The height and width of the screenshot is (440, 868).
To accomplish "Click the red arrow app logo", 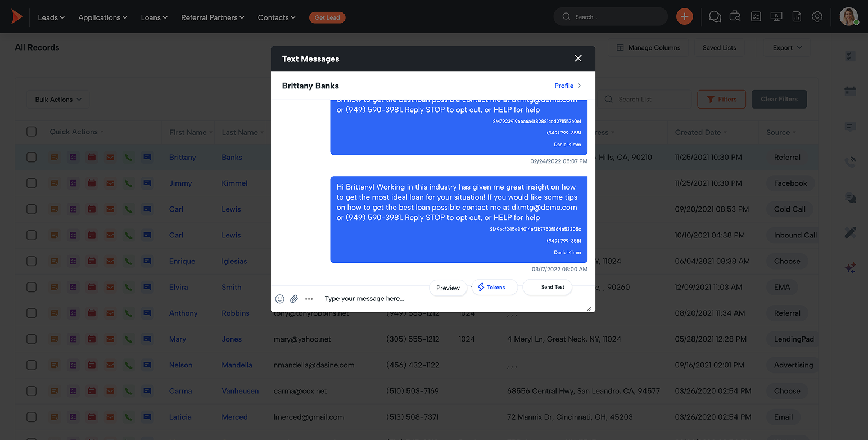I will [x=17, y=17].
